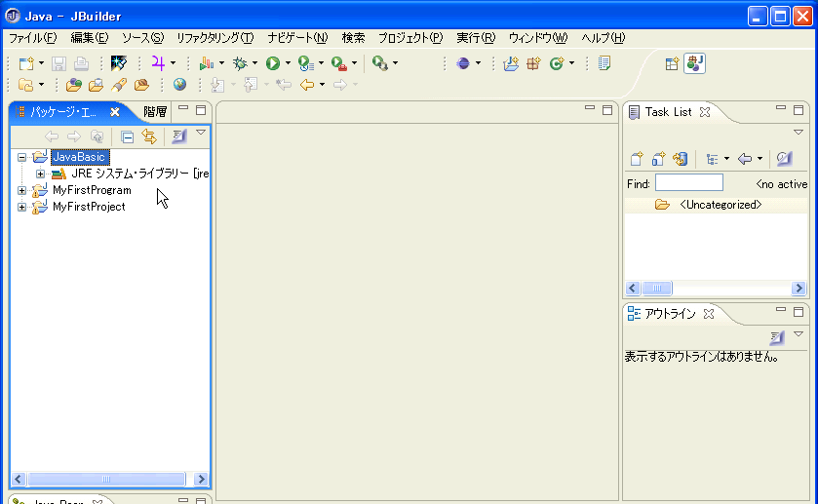Click the globe web browser icon

pos(179,85)
